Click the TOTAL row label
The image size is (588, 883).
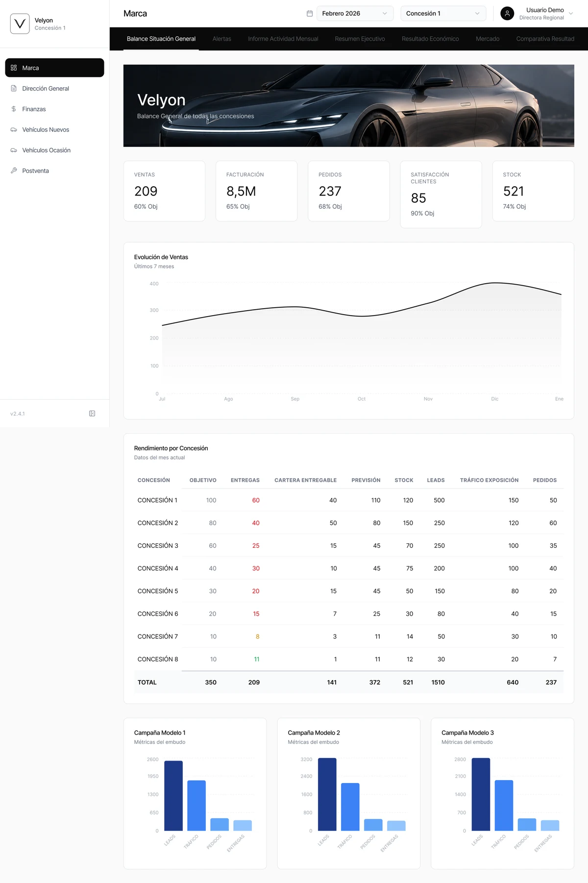pos(147,682)
